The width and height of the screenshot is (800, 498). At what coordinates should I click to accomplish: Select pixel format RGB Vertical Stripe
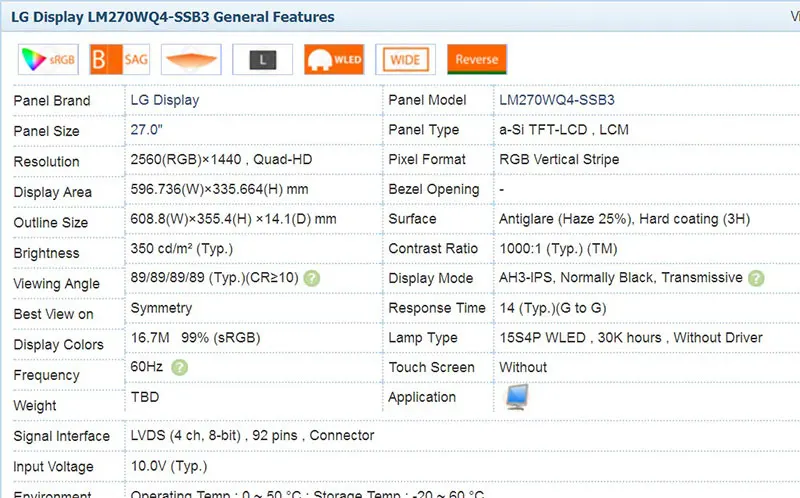tap(559, 160)
